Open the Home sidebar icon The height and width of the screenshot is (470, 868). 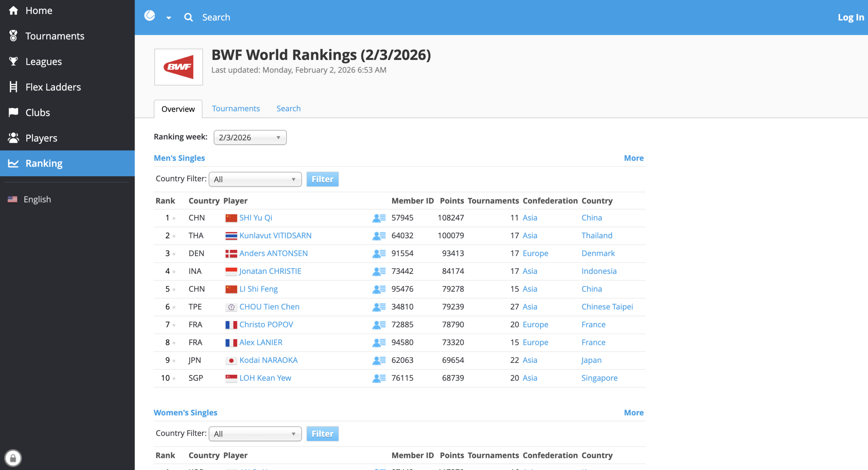(x=14, y=10)
